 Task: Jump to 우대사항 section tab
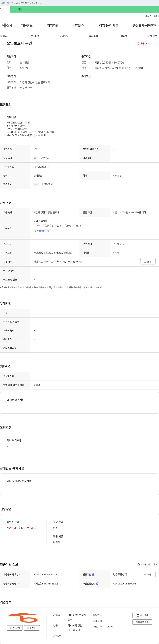(64, 36)
